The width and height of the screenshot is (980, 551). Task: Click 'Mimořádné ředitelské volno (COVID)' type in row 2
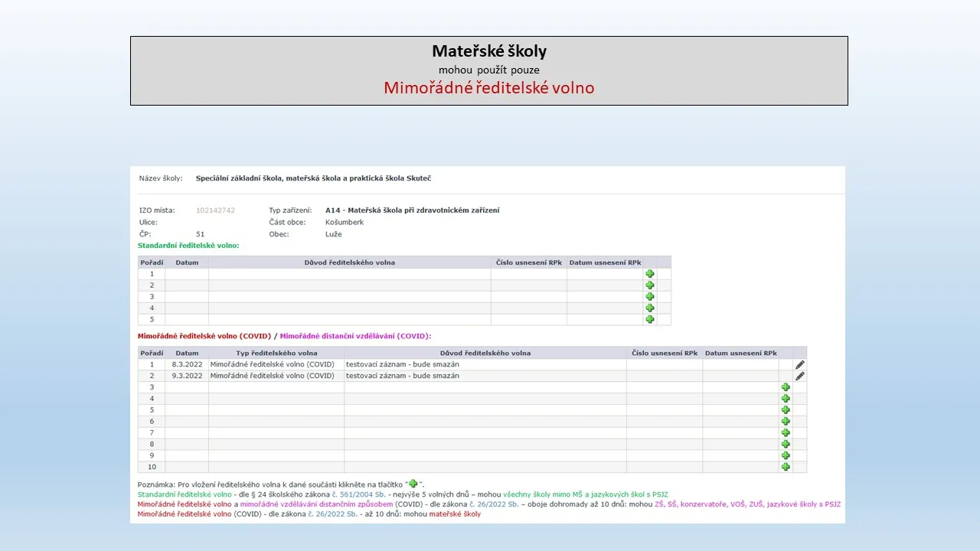pos(272,376)
